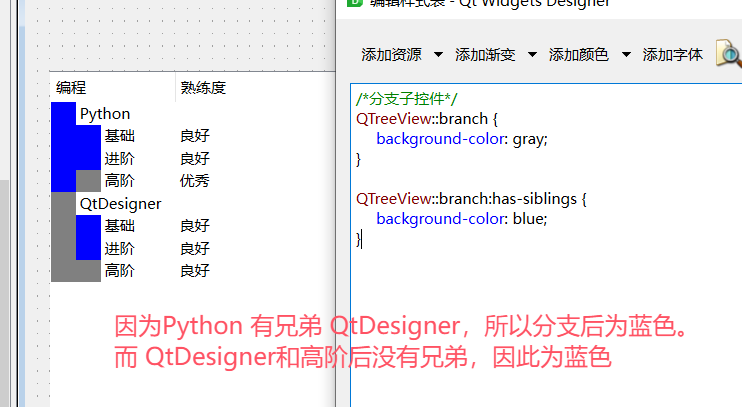The width and height of the screenshot is (742, 407).
Task: Click 良好 cell in Python 进阶 row
Action: coord(194,158)
